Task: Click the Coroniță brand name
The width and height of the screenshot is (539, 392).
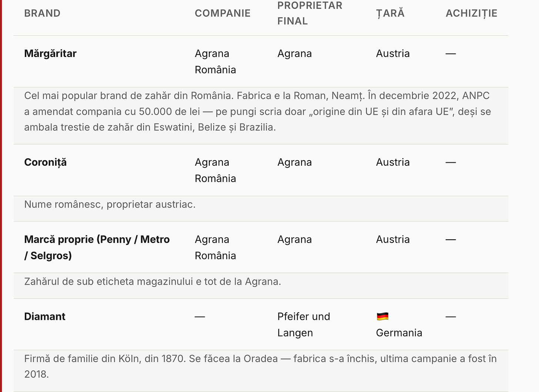Action: (46, 162)
